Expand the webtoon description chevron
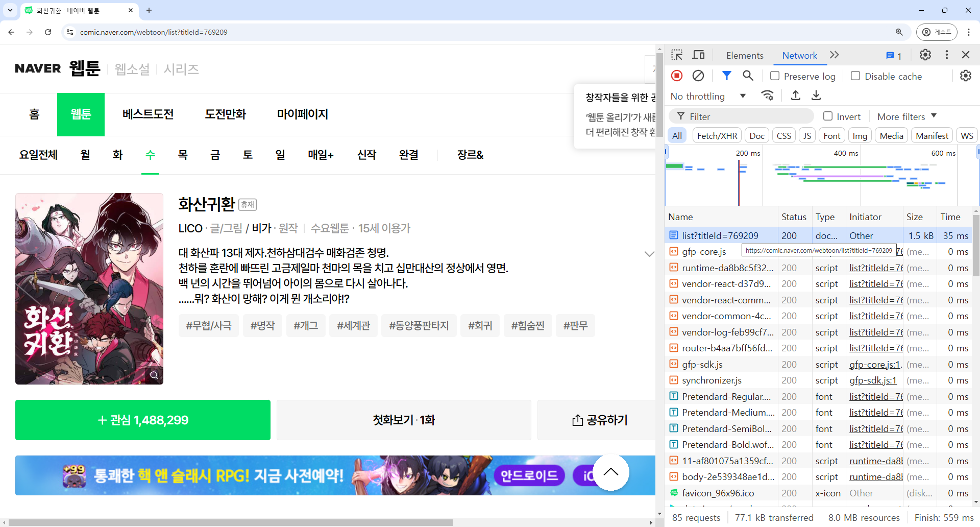This screenshot has width=980, height=527. click(649, 254)
